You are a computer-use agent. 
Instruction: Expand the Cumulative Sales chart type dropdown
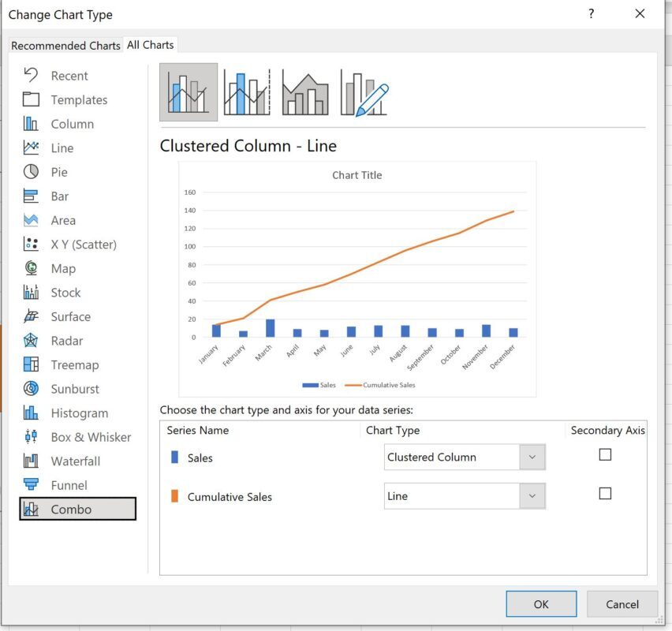tap(532, 496)
